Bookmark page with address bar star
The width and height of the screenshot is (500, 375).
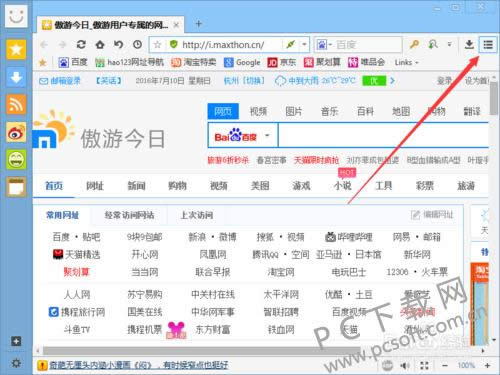coord(158,44)
